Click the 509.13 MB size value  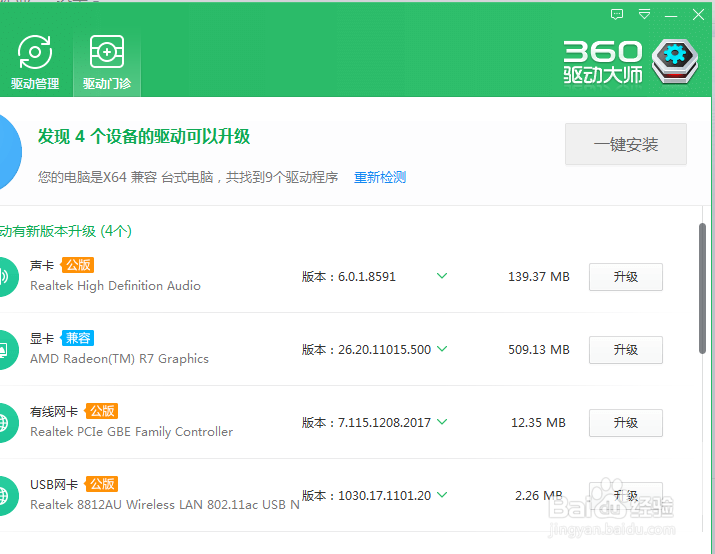(x=539, y=350)
